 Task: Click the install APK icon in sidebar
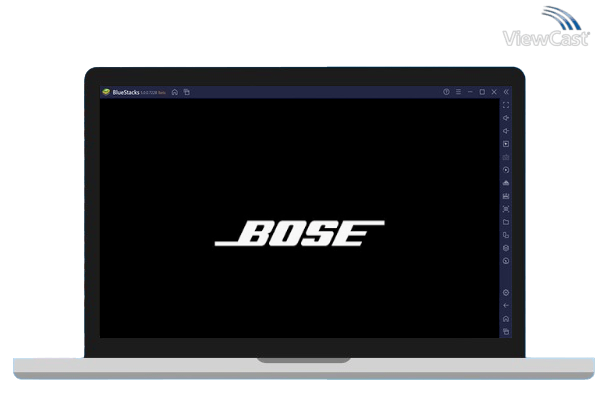tap(506, 196)
